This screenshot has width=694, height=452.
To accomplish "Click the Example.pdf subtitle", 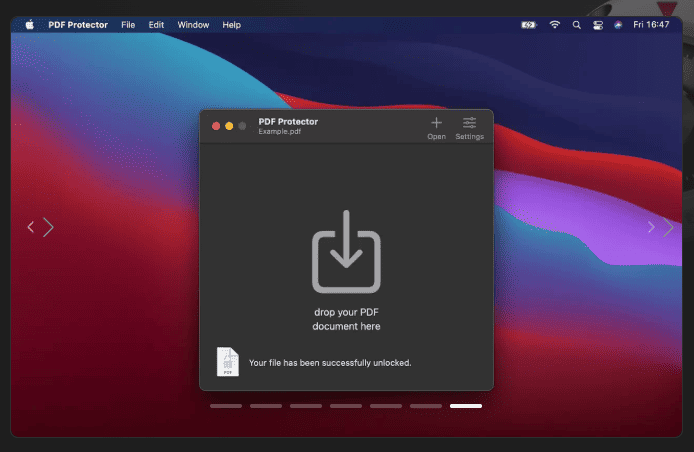I will pos(280,131).
